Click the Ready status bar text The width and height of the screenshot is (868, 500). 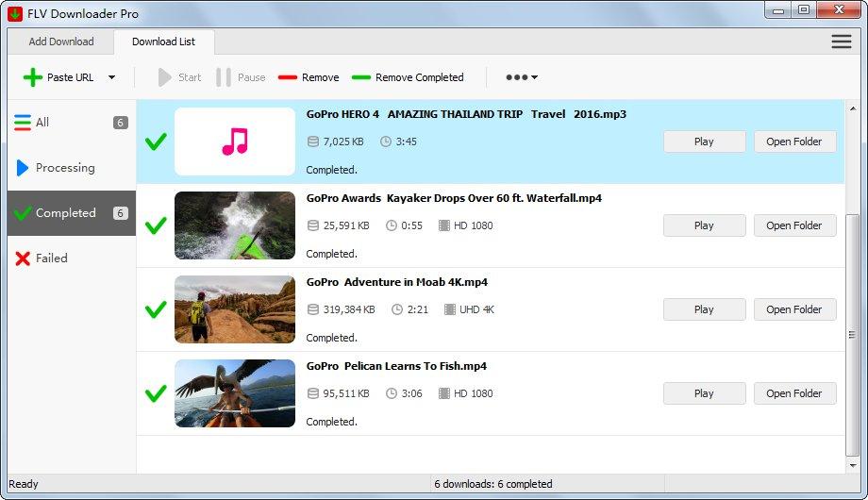[x=24, y=484]
